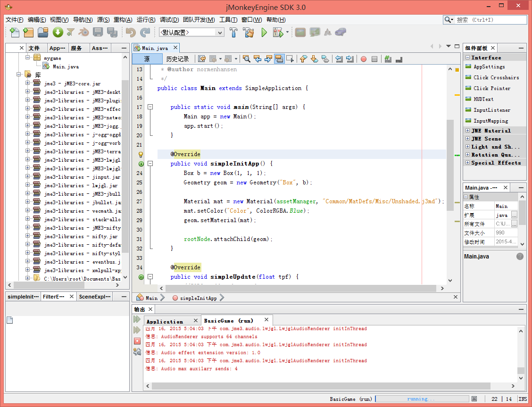Screen dimensions: 532x407
Task: Open the 重构(A) menu
Action: tap(123, 20)
